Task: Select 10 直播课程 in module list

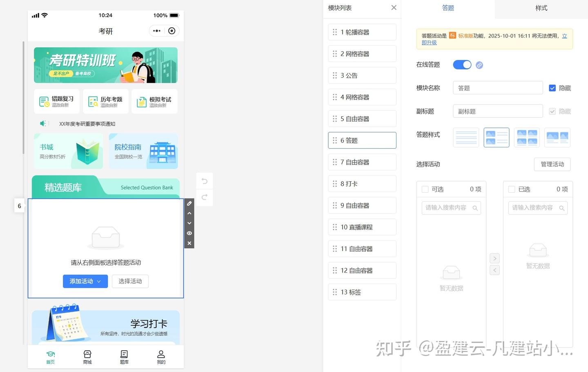Action: click(362, 227)
